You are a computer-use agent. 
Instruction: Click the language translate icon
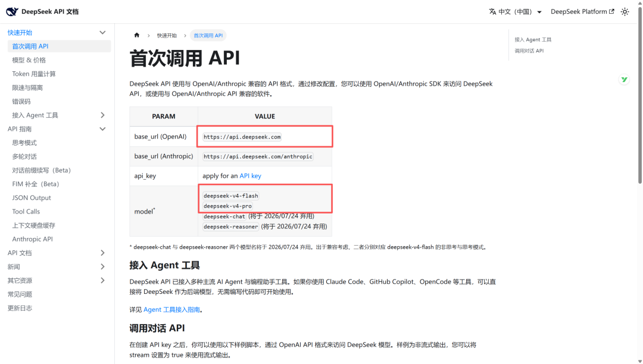(492, 12)
